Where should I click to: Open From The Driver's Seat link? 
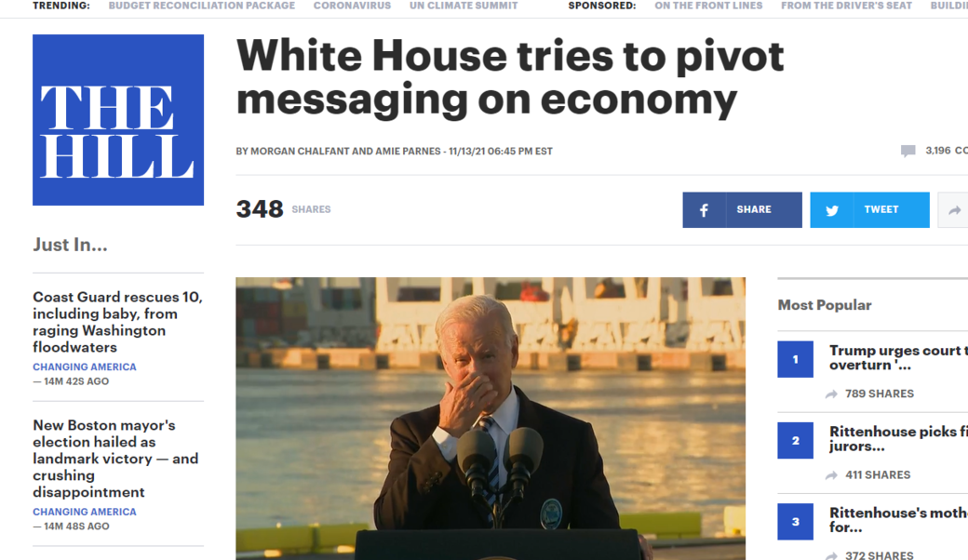click(x=846, y=6)
